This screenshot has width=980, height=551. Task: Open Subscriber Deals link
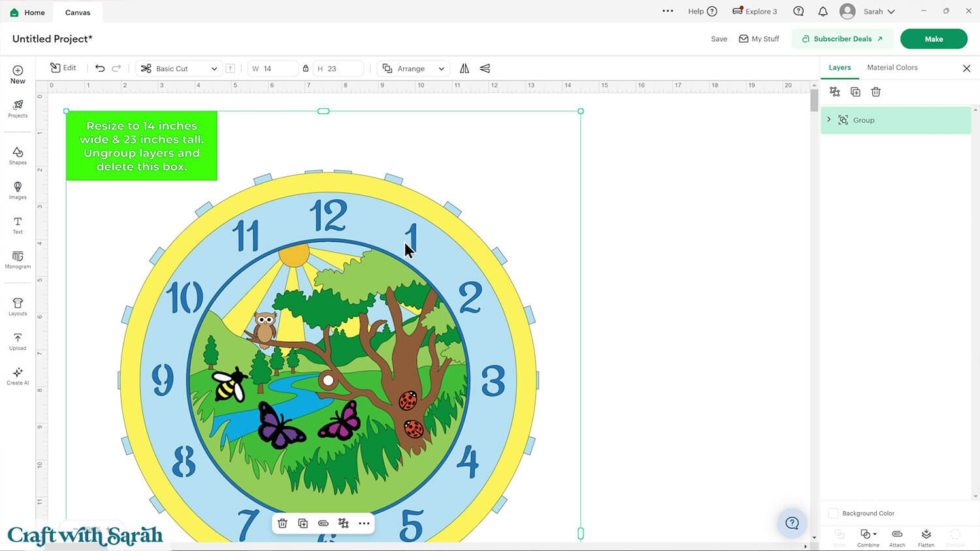(x=842, y=39)
